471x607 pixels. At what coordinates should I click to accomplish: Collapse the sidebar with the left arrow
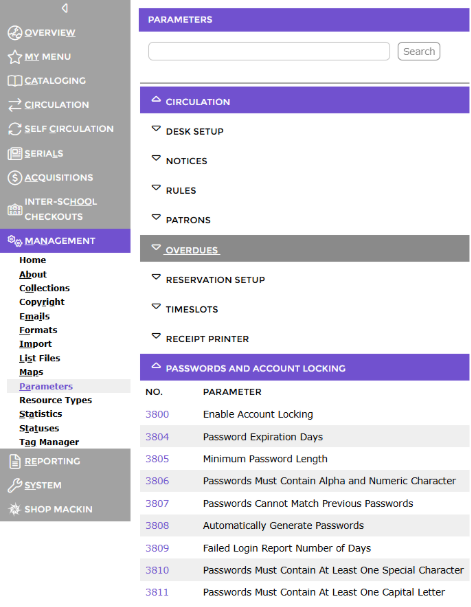(65, 8)
